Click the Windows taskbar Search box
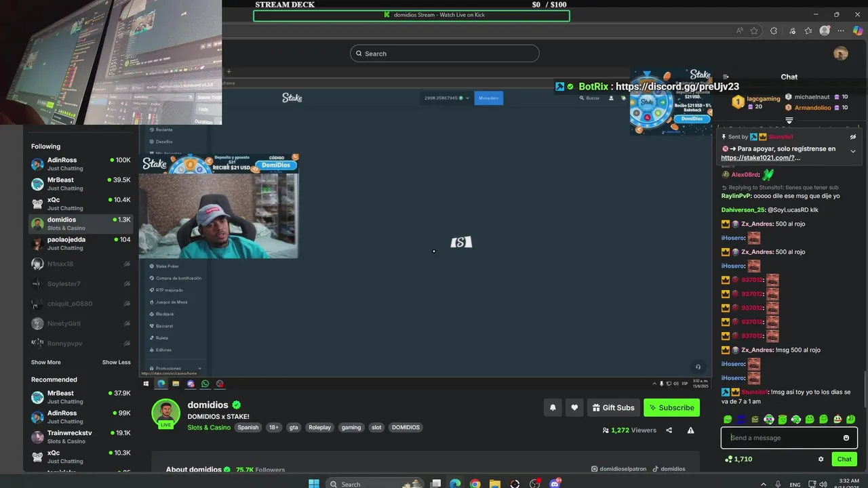Image resolution: width=868 pixels, height=488 pixels. (x=376, y=483)
